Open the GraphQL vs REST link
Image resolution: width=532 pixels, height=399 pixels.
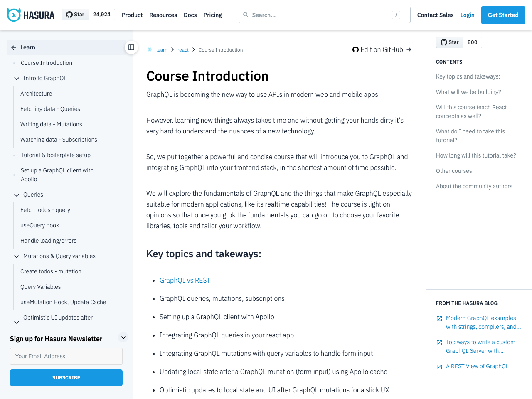tap(185, 280)
